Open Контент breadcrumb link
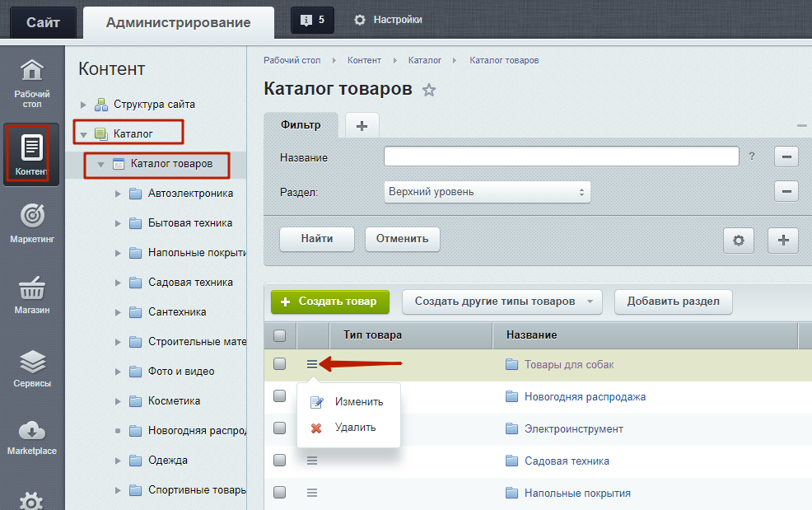Viewport: 812px width, 510px height. (364, 61)
